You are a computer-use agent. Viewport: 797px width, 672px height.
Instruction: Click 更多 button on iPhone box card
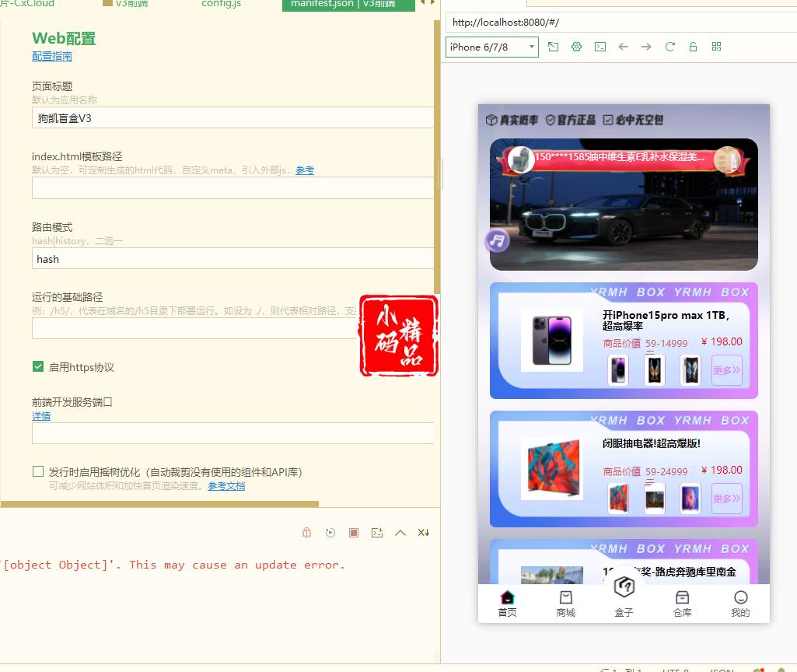pos(727,370)
